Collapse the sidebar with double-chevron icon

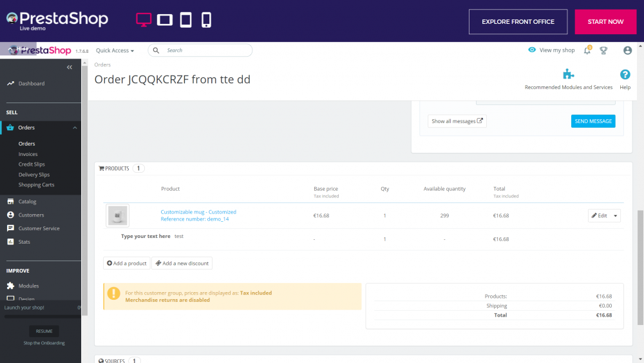[x=70, y=68]
